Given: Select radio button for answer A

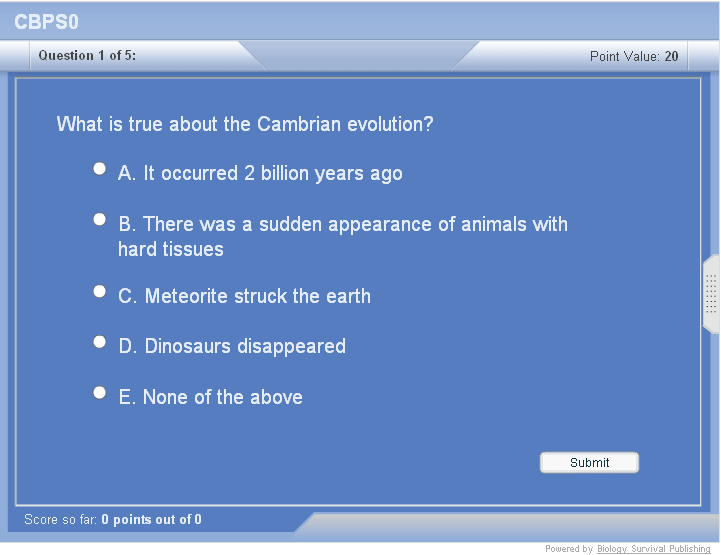Looking at the screenshot, I should tap(100, 169).
